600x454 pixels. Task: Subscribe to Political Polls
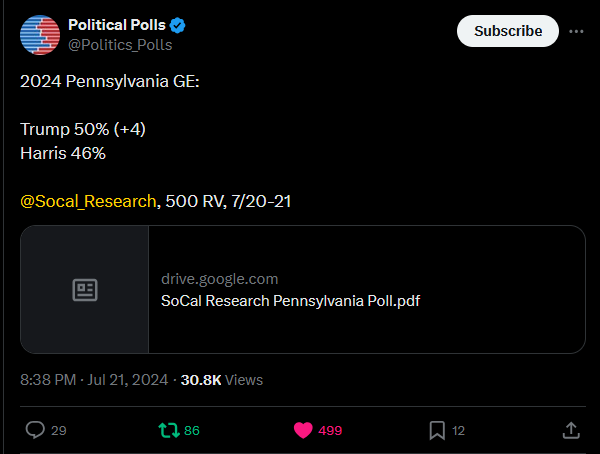pyautogui.click(x=508, y=31)
